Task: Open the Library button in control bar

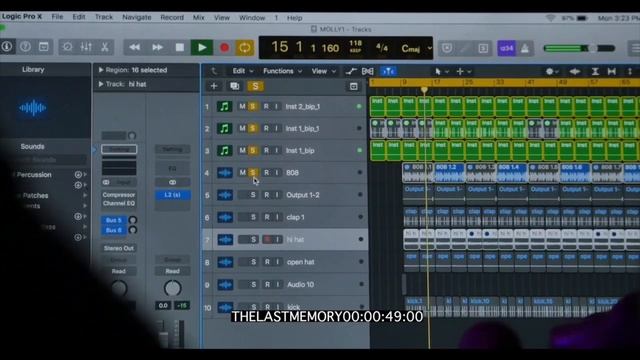Action: [x=7, y=47]
